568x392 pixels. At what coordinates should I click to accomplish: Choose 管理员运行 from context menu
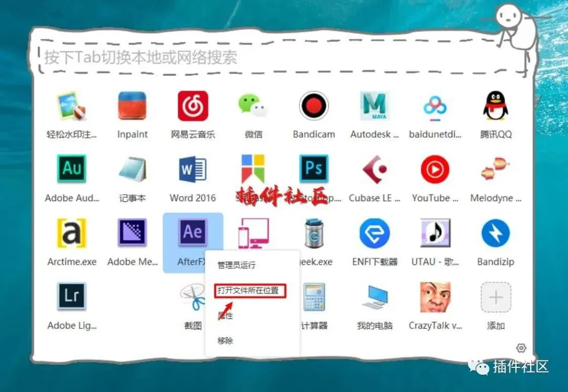[237, 265]
